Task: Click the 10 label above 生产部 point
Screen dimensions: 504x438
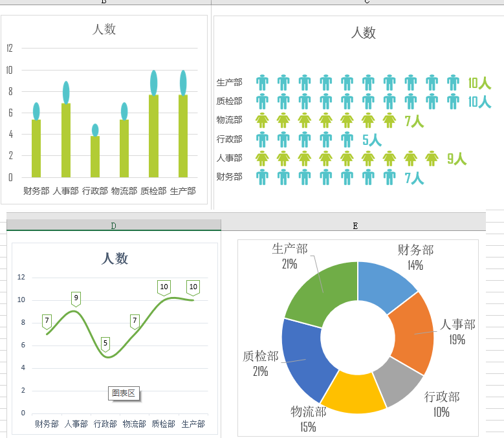Action: (x=193, y=287)
